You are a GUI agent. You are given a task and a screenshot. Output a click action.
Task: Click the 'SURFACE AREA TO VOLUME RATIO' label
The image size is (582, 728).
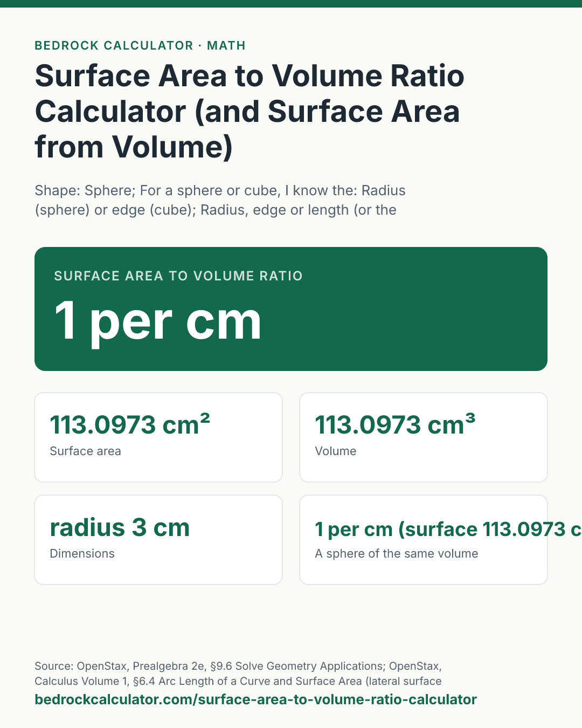click(178, 276)
